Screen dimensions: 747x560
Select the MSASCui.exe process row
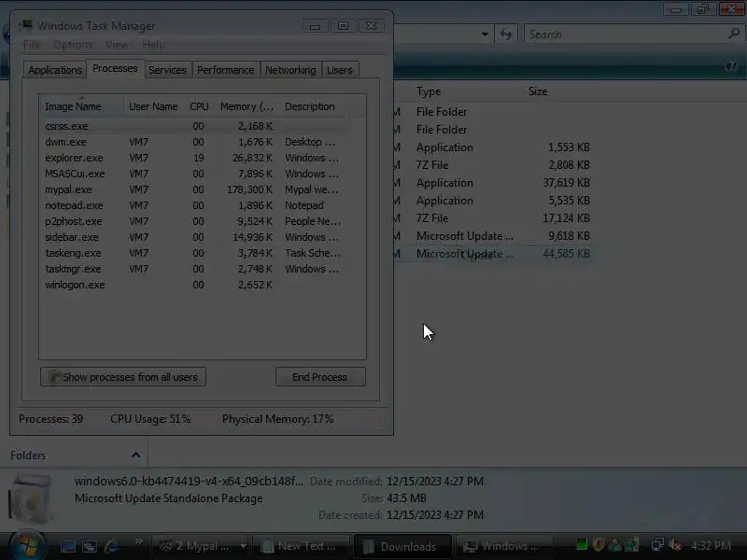coord(194,174)
